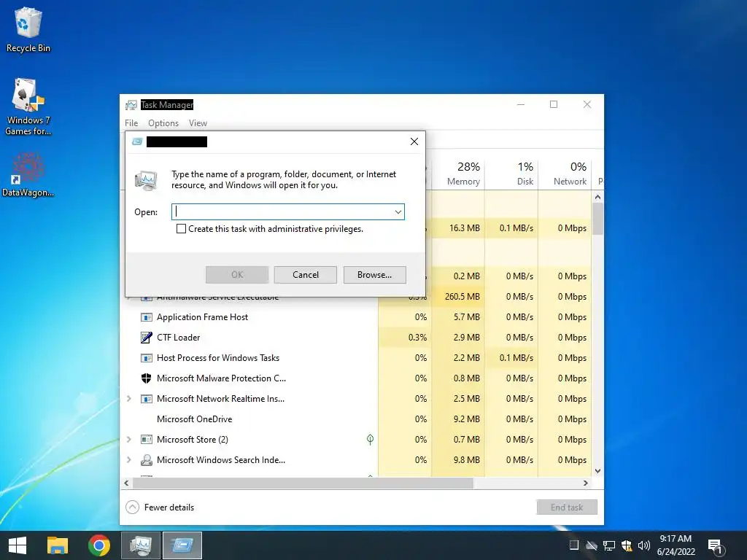Click the Application Frame Host process icon

(146, 317)
